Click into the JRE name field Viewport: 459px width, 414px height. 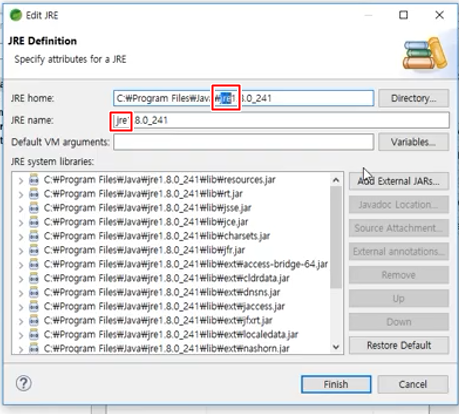click(x=281, y=120)
